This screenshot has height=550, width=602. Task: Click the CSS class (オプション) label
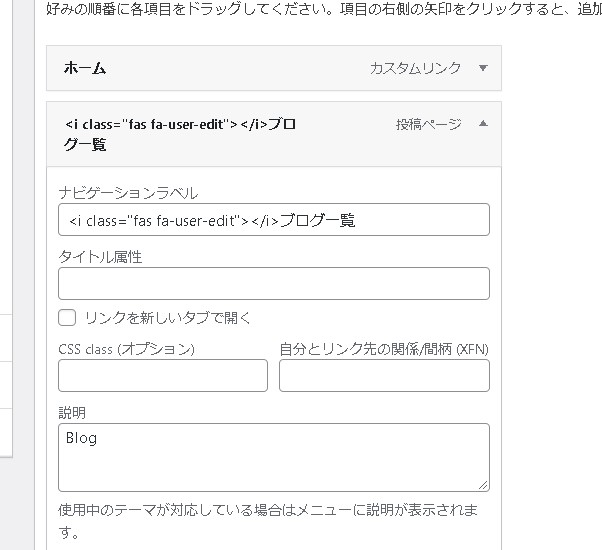[126, 349]
